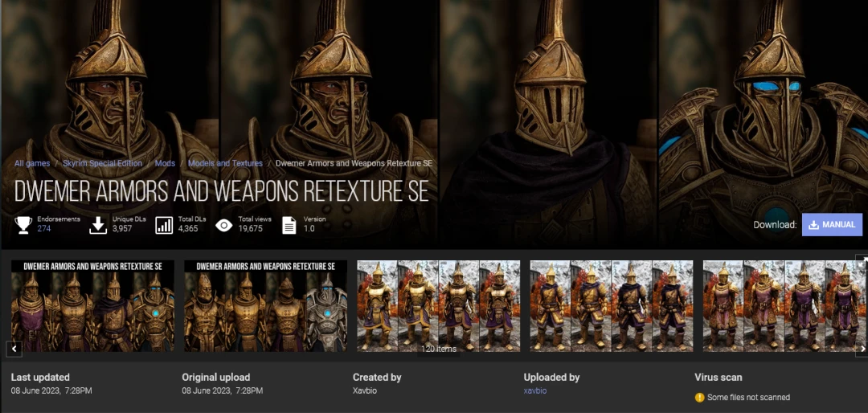The image size is (868, 413).
Task: Click the 120 items gallery counter
Action: (x=438, y=349)
